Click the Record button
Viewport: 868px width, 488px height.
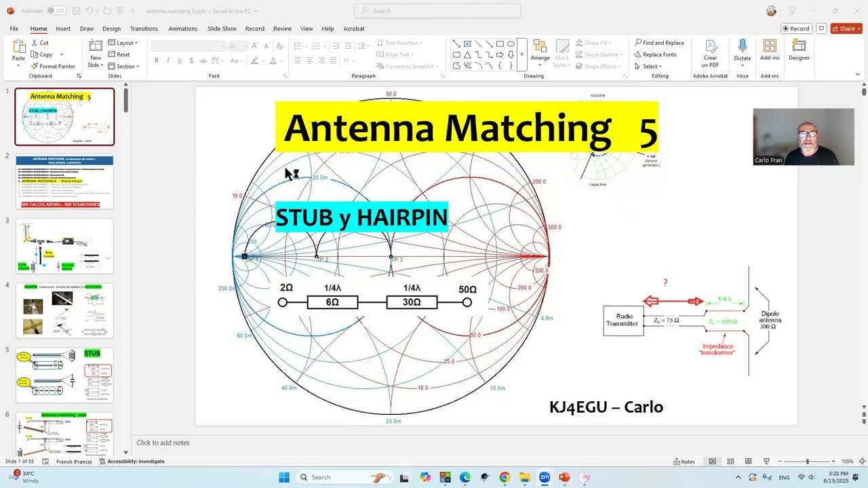pyautogui.click(x=796, y=28)
